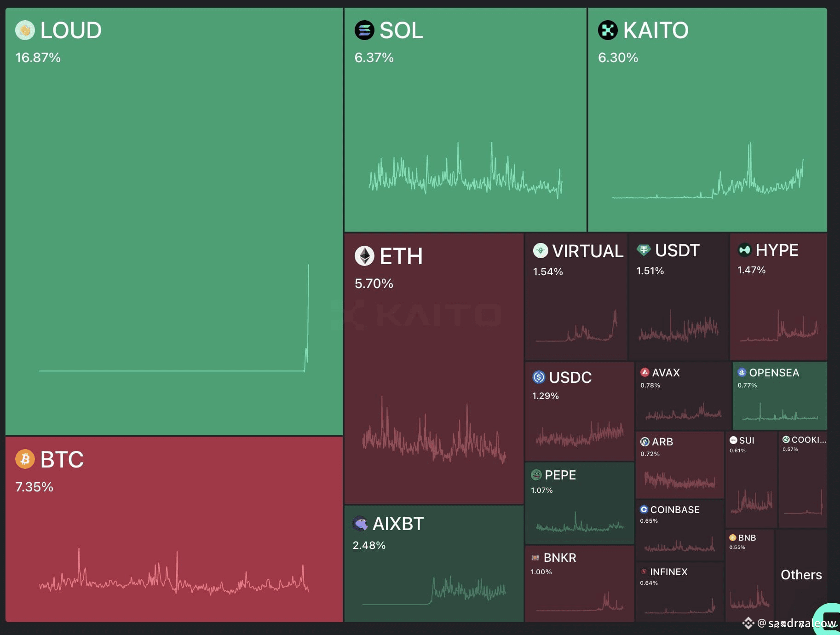Click the "ARB" tile title

coord(662,442)
